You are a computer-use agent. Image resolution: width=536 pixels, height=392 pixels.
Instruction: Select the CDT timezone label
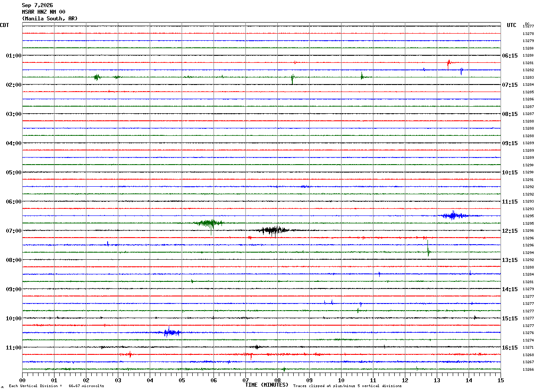pos(4,25)
